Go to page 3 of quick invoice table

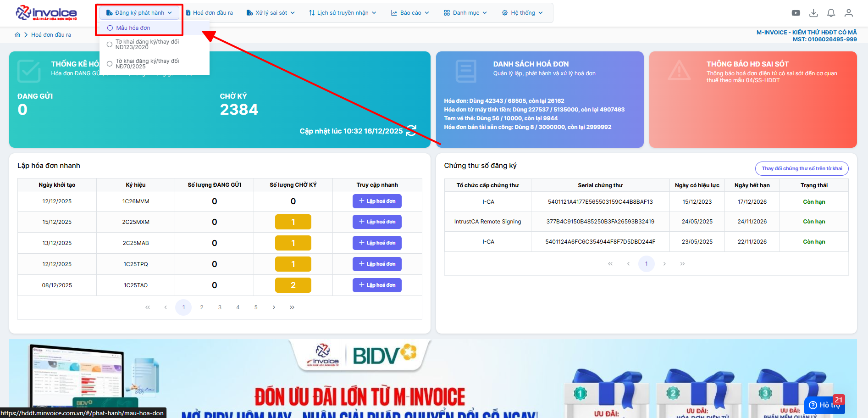(220, 307)
